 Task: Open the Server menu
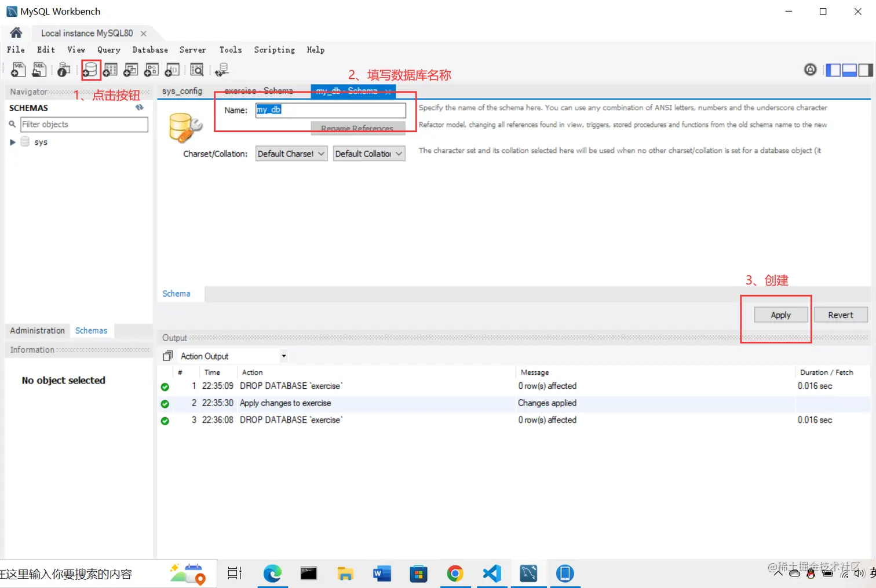pos(192,50)
